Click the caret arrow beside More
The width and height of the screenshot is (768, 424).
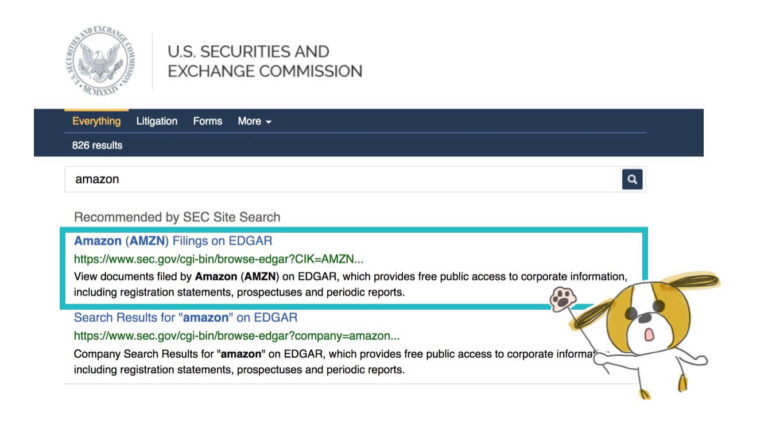coord(268,122)
